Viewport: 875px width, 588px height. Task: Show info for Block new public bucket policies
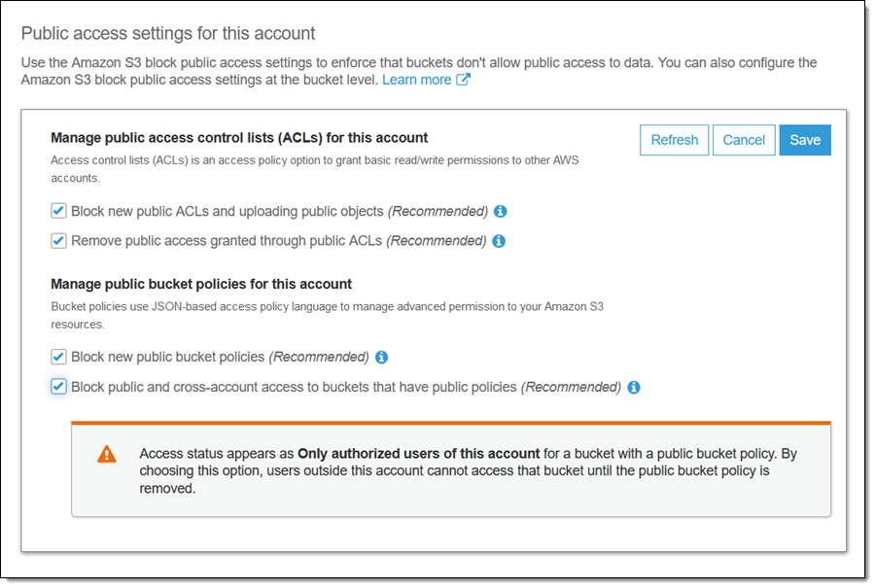click(382, 357)
